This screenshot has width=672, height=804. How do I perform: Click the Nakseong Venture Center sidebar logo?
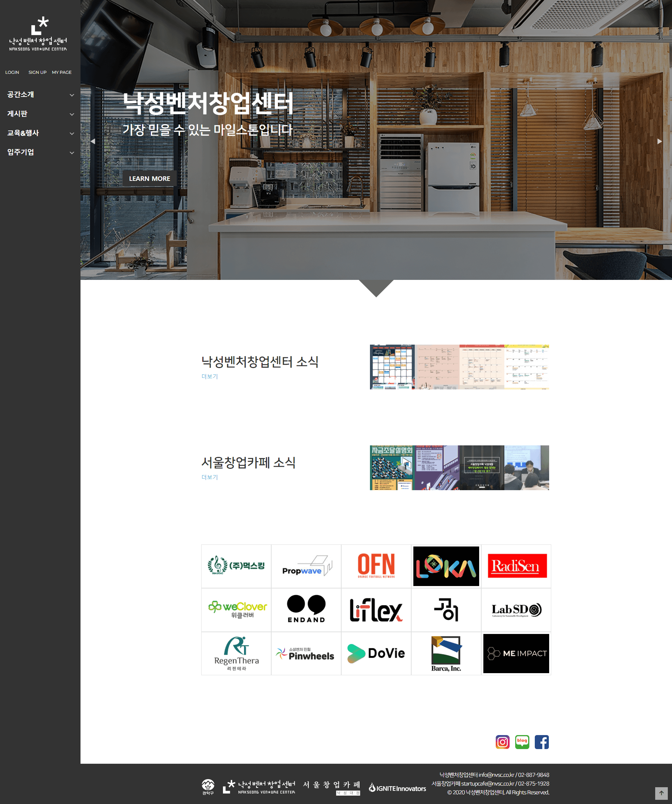[38, 34]
